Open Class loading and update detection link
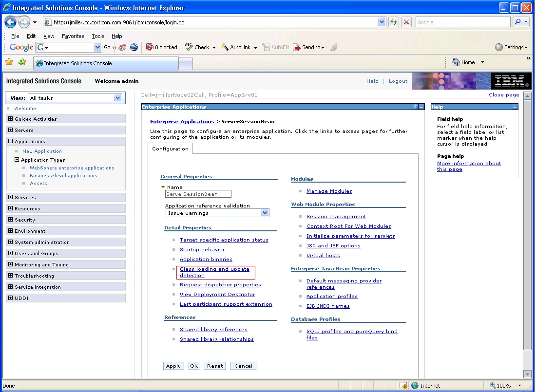Screen dimensions: 536x392 click(x=215, y=272)
